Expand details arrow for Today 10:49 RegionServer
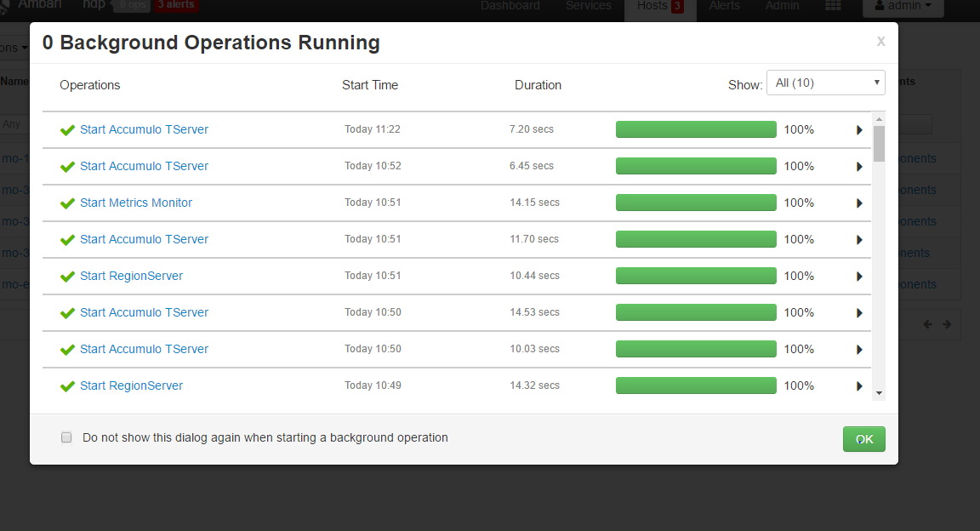The image size is (980, 531). (x=859, y=386)
